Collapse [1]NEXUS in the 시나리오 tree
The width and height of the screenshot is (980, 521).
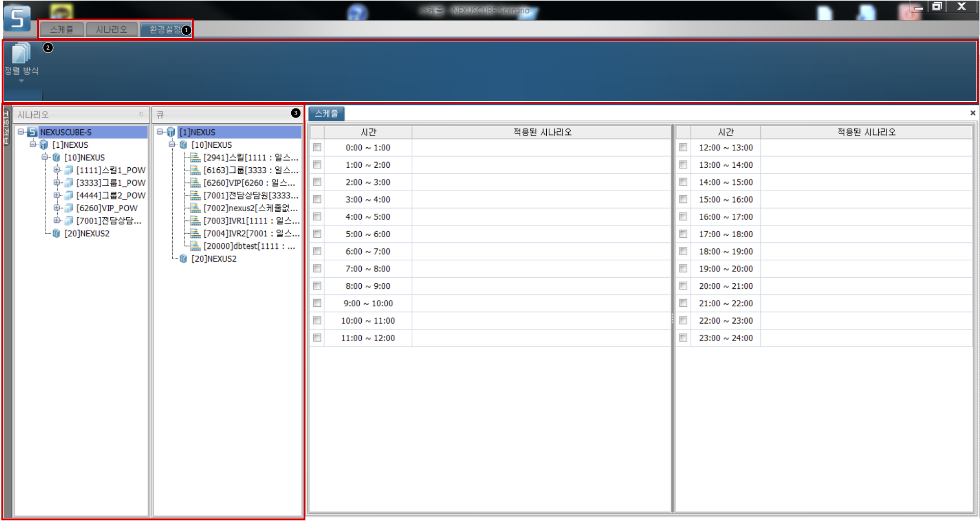point(33,144)
